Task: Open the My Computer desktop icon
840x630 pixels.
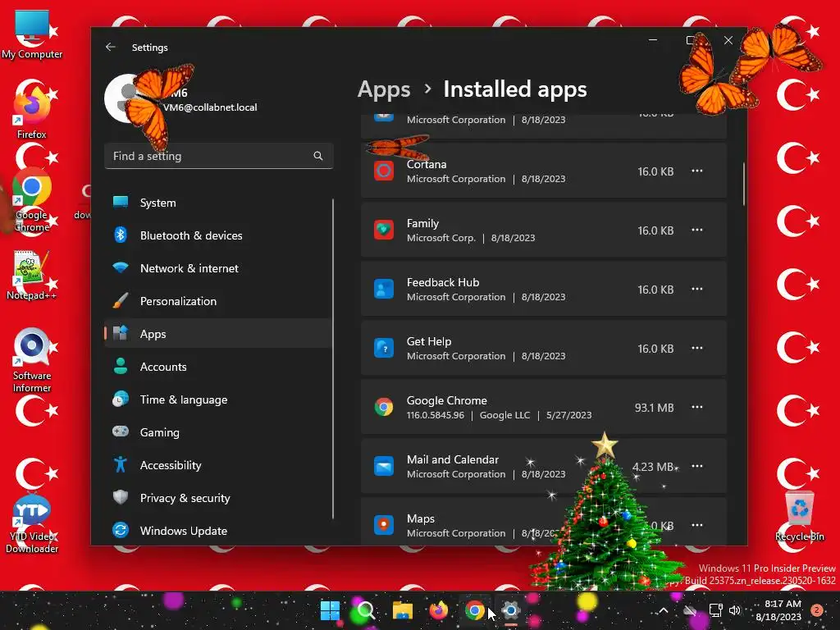Action: point(32,34)
